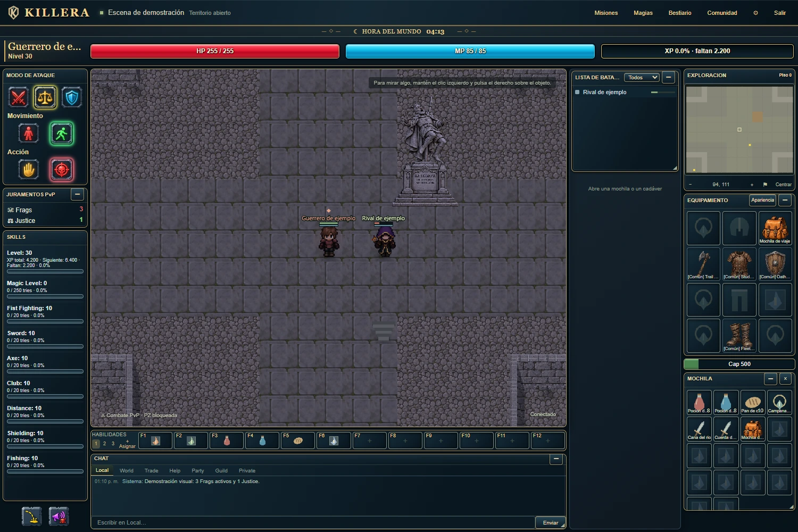
Task: Open the Todos battle list filter
Action: 642,78
